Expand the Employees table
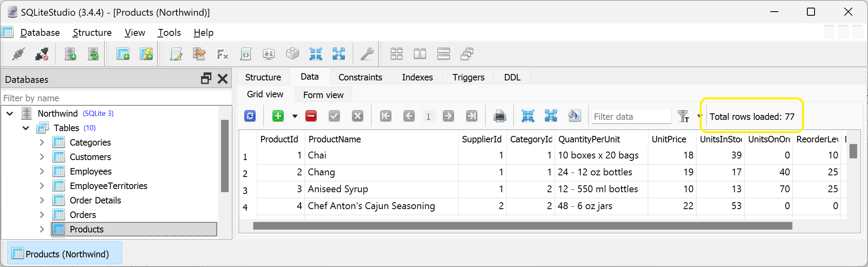Viewport: 868px width, 267px height. point(42,171)
